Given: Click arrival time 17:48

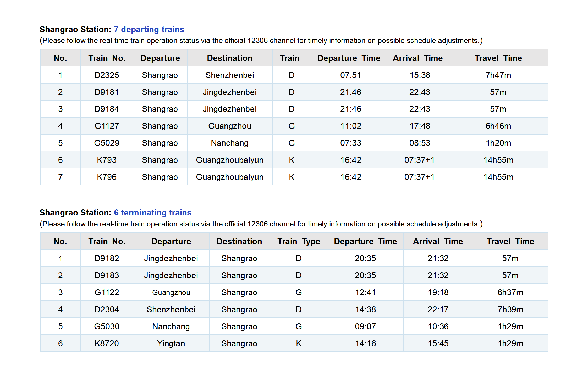Looking at the screenshot, I should coord(420,126).
